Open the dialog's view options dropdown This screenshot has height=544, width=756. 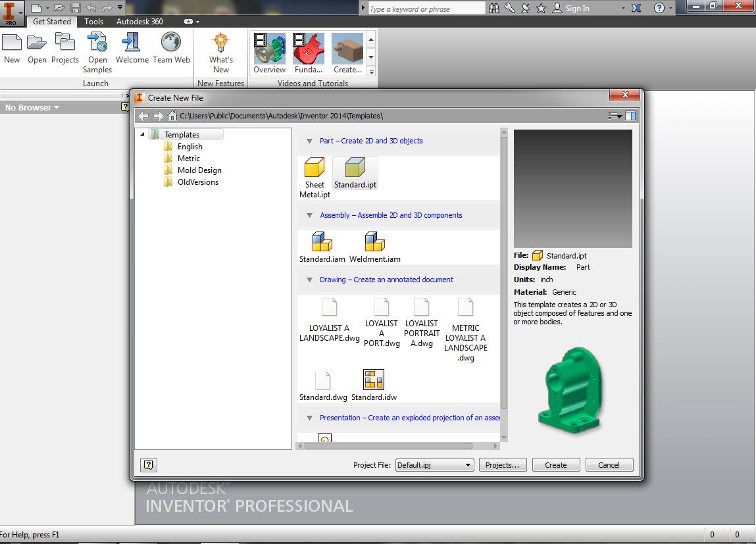tap(615, 115)
